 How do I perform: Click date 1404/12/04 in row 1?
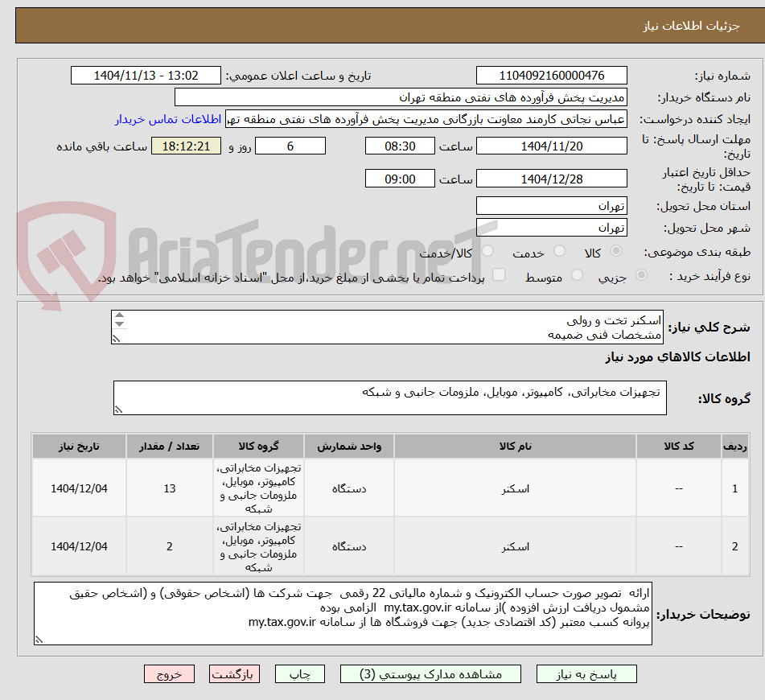point(79,488)
